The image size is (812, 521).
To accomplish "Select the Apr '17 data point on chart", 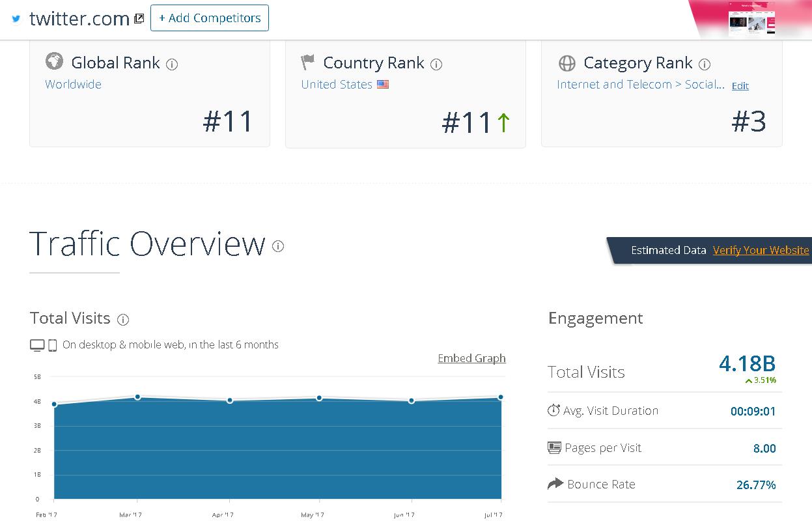I will click(x=230, y=401).
